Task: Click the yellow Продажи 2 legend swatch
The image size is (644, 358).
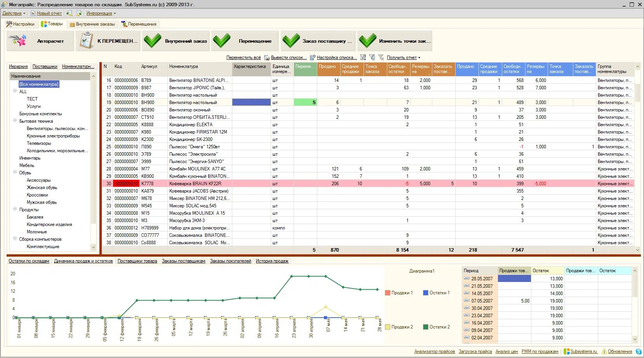Action: click(388, 327)
